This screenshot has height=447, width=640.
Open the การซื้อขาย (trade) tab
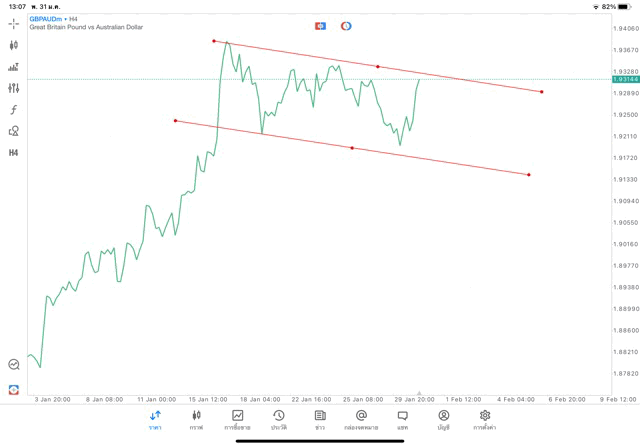238,420
